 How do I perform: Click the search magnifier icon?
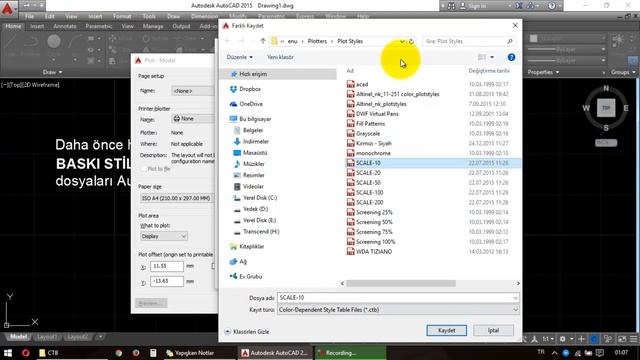509,41
